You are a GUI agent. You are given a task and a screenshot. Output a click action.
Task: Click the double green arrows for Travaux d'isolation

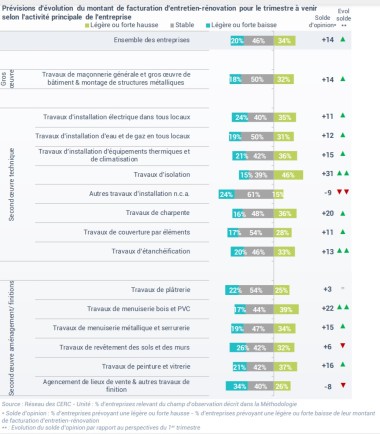tap(343, 173)
